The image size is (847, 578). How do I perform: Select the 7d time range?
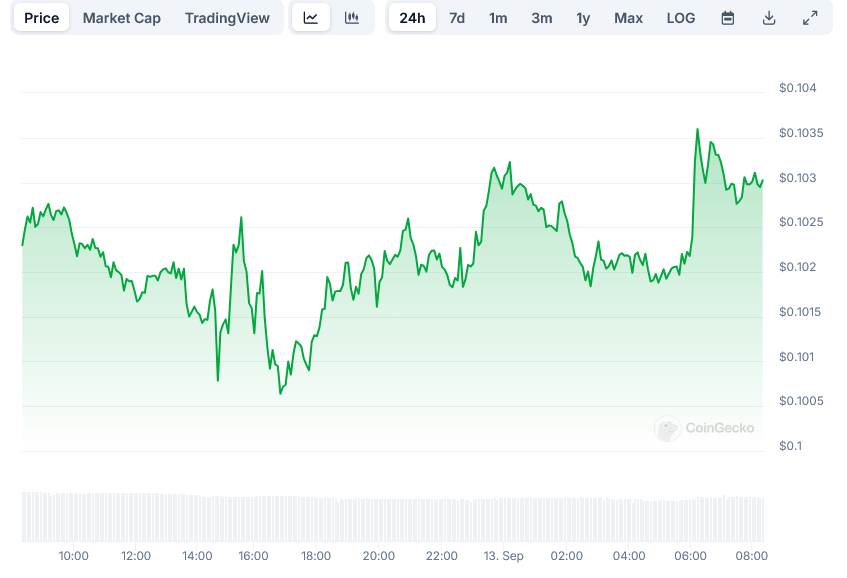coord(457,18)
